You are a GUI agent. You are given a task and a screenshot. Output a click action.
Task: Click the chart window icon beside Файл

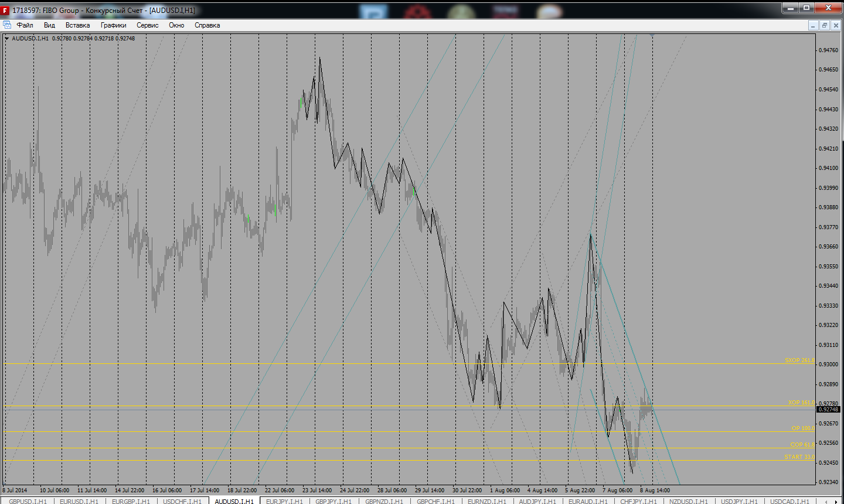coord(7,25)
